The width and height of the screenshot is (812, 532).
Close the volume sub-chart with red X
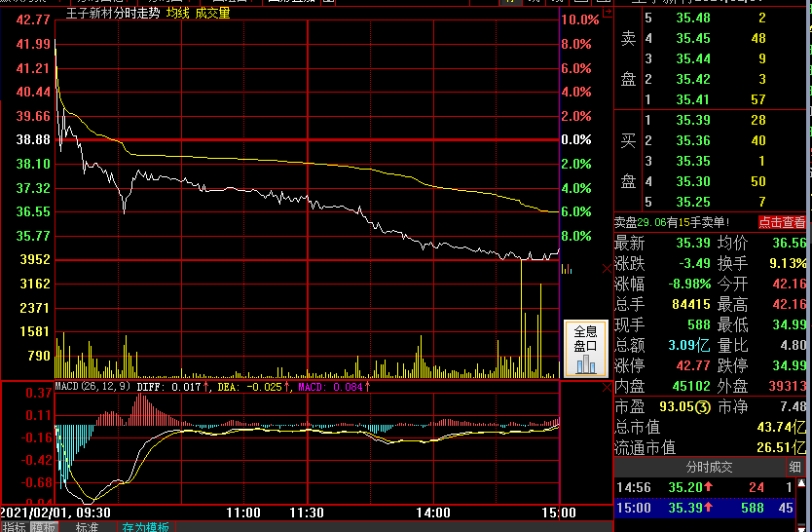click(607, 268)
